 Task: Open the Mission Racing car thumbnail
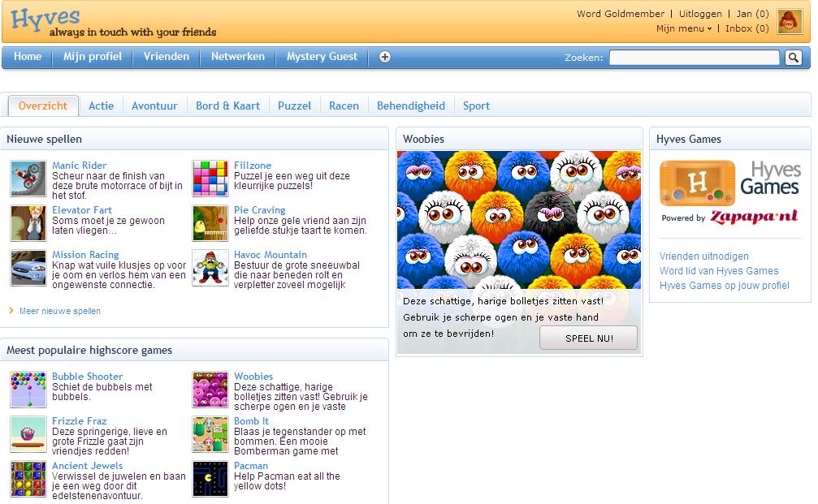click(x=28, y=268)
